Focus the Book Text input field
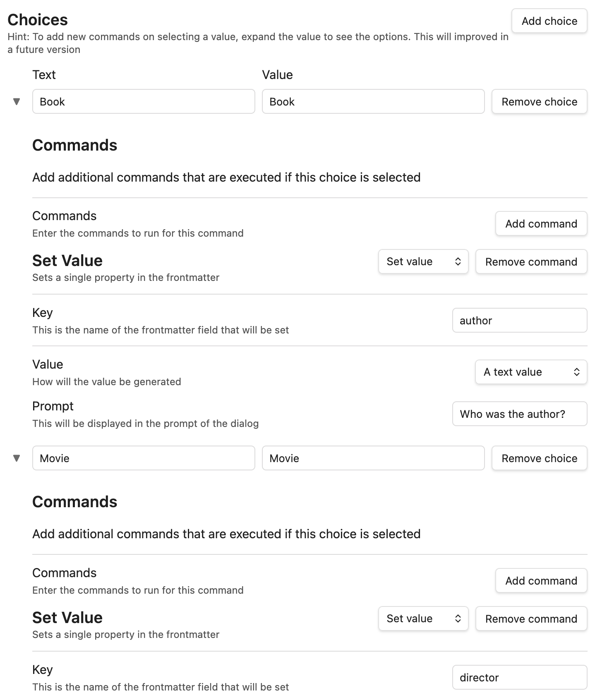 pos(144,101)
